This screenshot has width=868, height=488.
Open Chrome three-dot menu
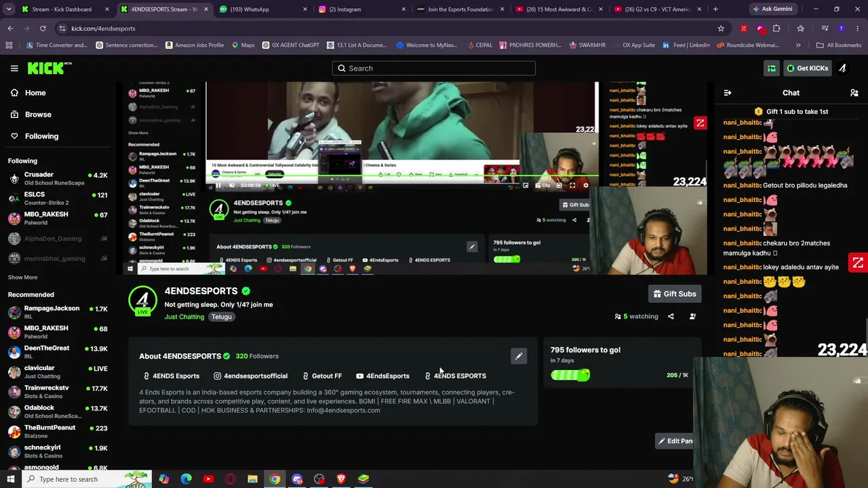(x=858, y=28)
